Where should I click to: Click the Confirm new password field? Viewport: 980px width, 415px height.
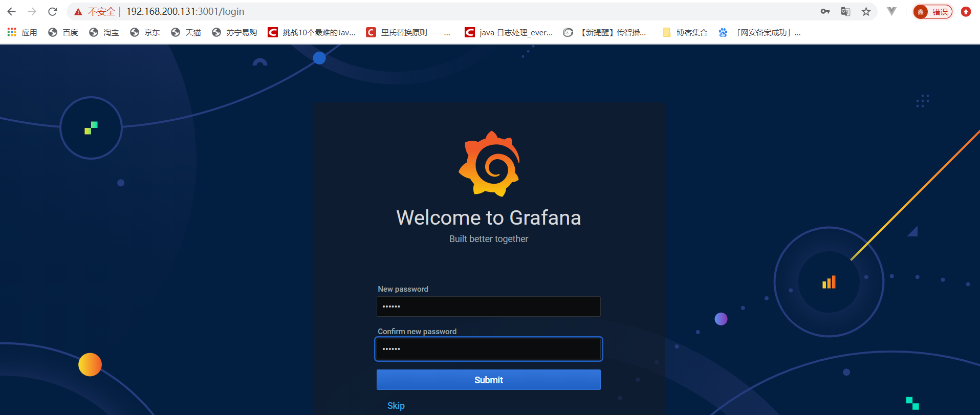(488, 349)
